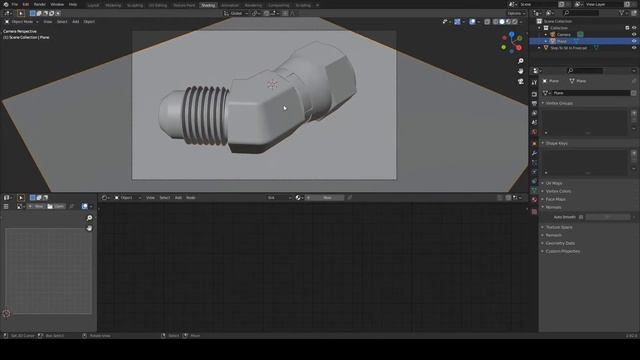
Task: Select the Camera object in outliner
Action: pyautogui.click(x=564, y=34)
